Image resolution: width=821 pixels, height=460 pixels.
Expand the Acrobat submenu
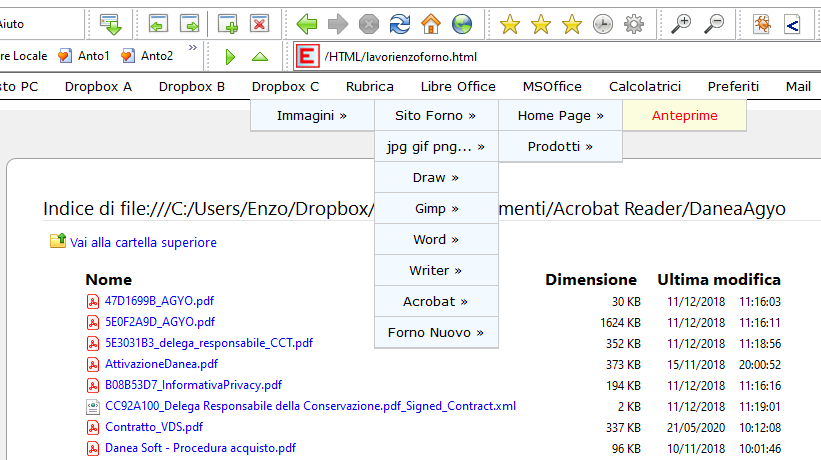[436, 301]
